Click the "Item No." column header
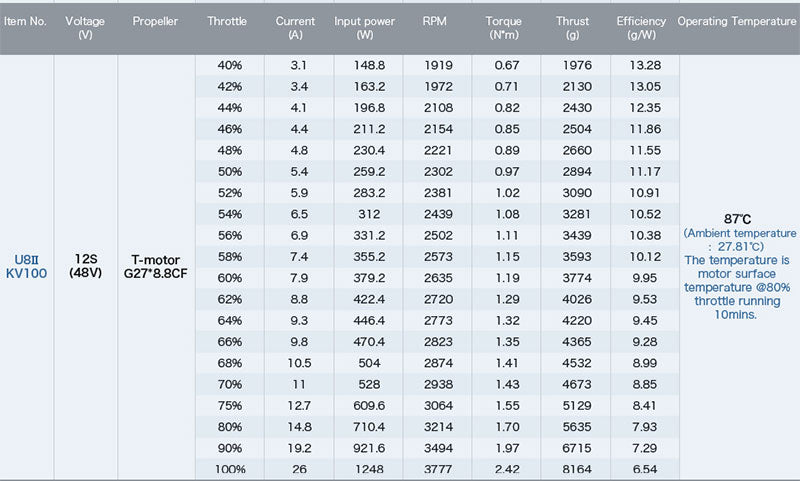 tap(26, 21)
